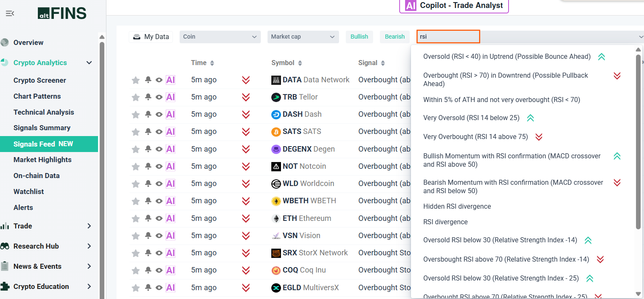Click the Research Hub binoculars icon

(5, 246)
